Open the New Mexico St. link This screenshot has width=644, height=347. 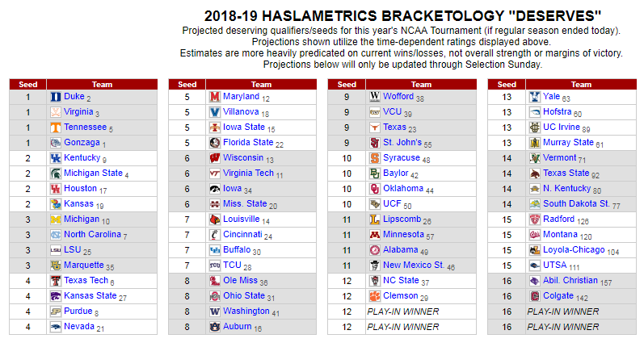pos(414,265)
